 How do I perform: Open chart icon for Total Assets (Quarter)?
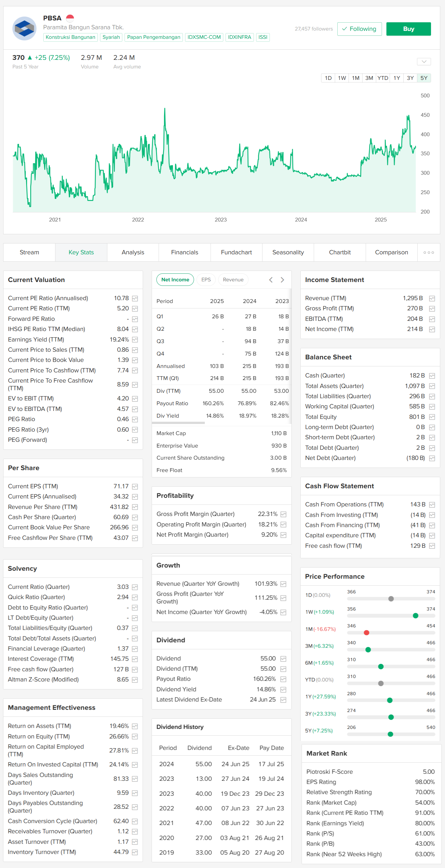432,386
